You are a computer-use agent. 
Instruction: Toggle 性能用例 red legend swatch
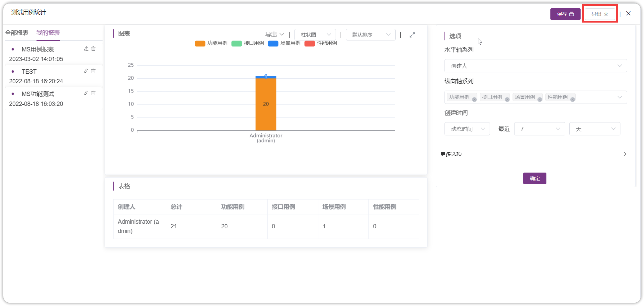[x=309, y=43]
